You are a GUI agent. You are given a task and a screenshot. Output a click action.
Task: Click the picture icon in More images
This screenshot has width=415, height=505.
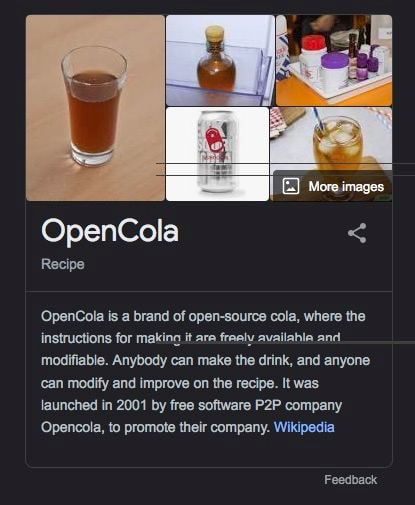tap(291, 186)
